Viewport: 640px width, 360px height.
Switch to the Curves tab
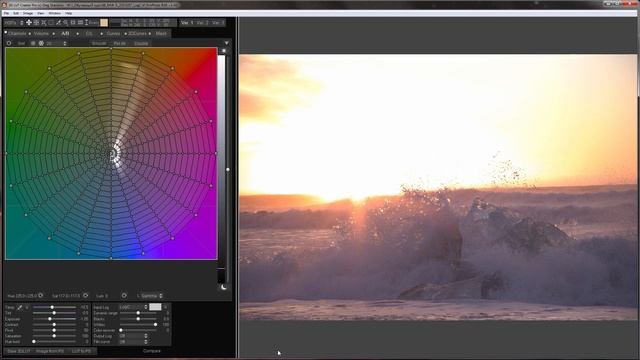coord(113,33)
